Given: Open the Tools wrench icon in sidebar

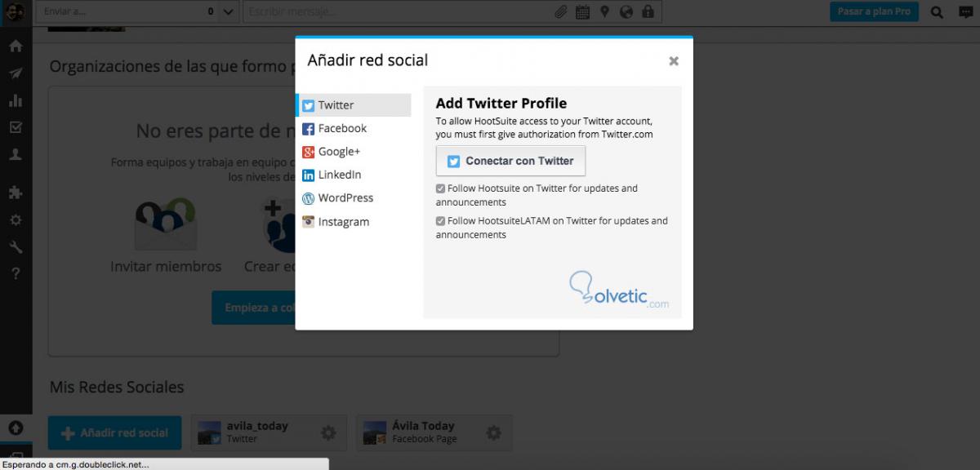Looking at the screenshot, I should point(15,247).
